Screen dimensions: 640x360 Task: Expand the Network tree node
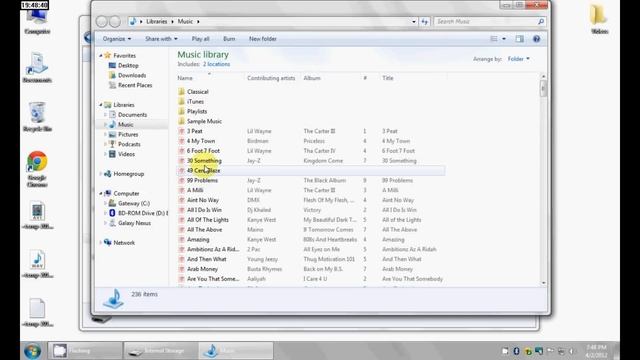click(x=101, y=242)
